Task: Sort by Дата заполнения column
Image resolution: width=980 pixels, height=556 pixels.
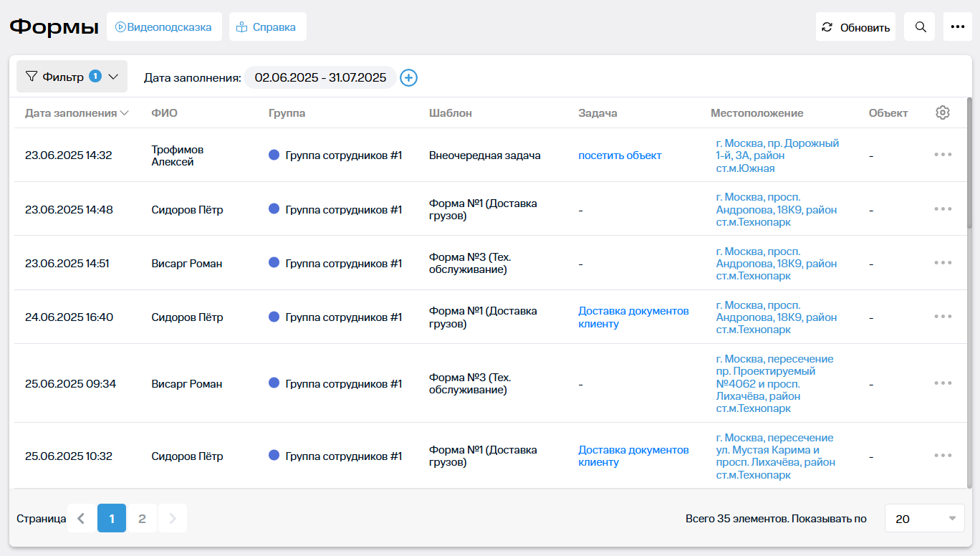Action: tap(76, 113)
